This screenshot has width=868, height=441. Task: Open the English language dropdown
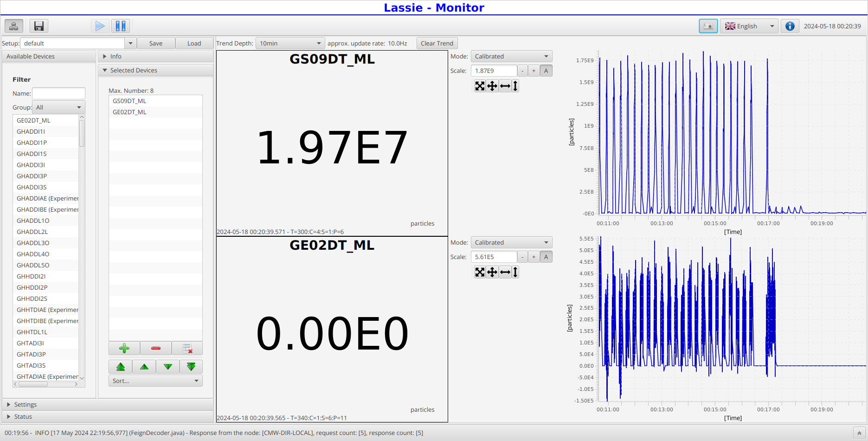point(749,26)
